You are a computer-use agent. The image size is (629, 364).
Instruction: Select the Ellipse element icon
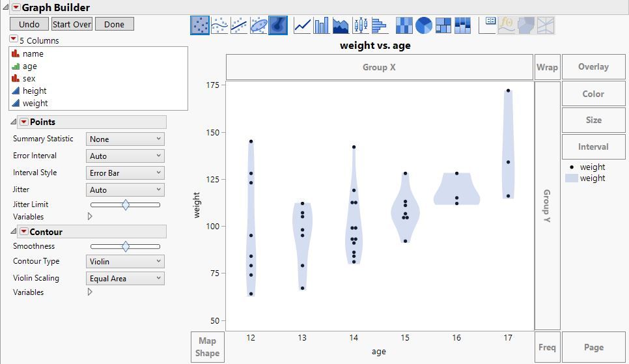[x=259, y=25]
